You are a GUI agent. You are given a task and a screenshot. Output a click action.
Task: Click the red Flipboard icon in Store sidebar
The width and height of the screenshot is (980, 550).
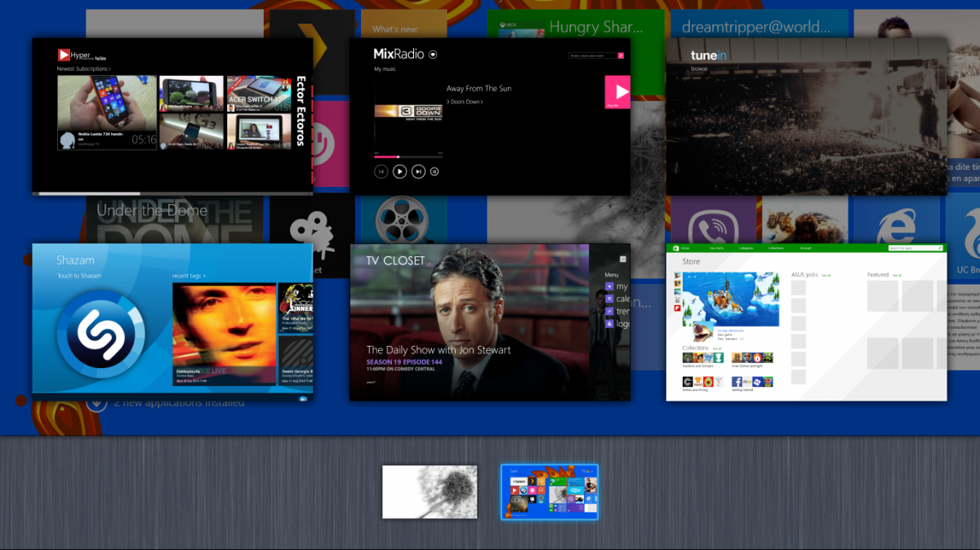pos(677,308)
